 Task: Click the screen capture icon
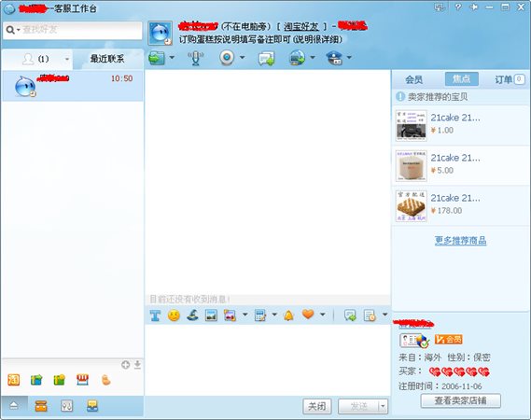pyautogui.click(x=230, y=315)
